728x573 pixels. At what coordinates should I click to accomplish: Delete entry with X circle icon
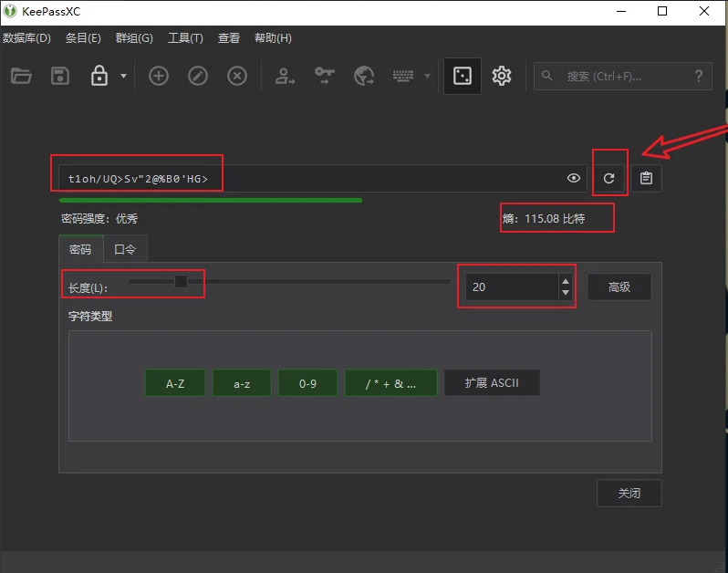(x=237, y=76)
